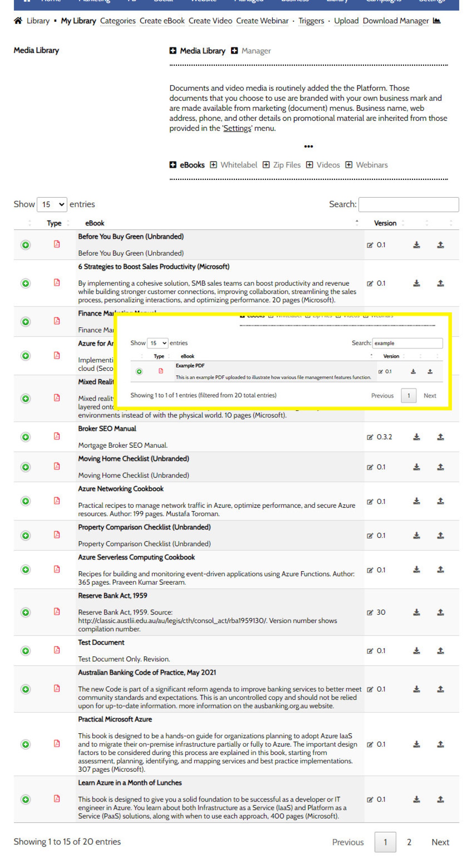Edit version of Reserve Bank Act, 1959

tap(370, 612)
